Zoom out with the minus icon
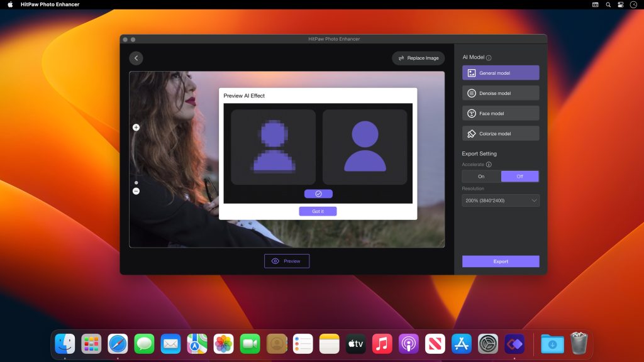 136,190
